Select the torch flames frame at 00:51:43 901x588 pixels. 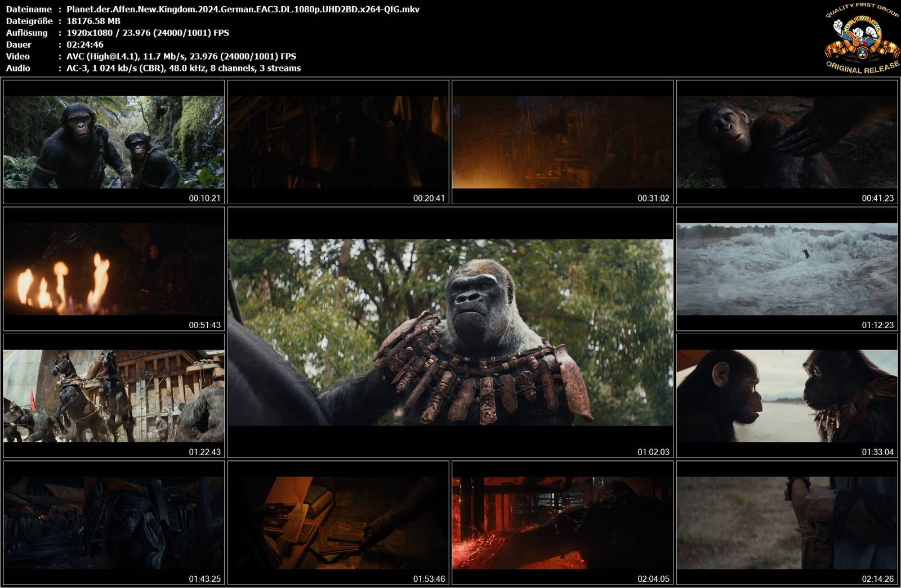[x=114, y=269]
